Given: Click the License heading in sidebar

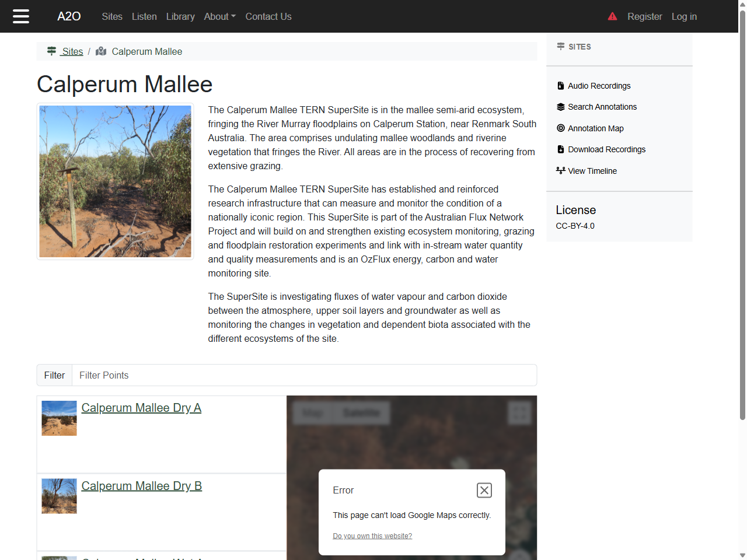Looking at the screenshot, I should pos(576,210).
